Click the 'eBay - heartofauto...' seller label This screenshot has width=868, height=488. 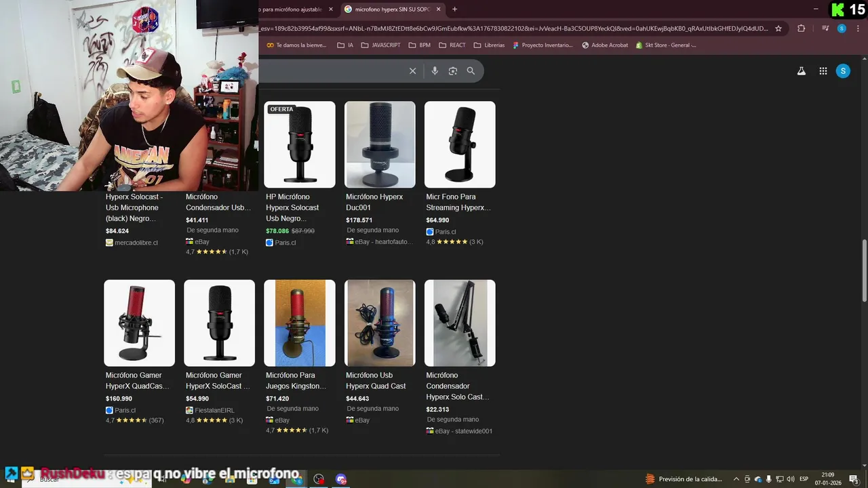coord(379,242)
